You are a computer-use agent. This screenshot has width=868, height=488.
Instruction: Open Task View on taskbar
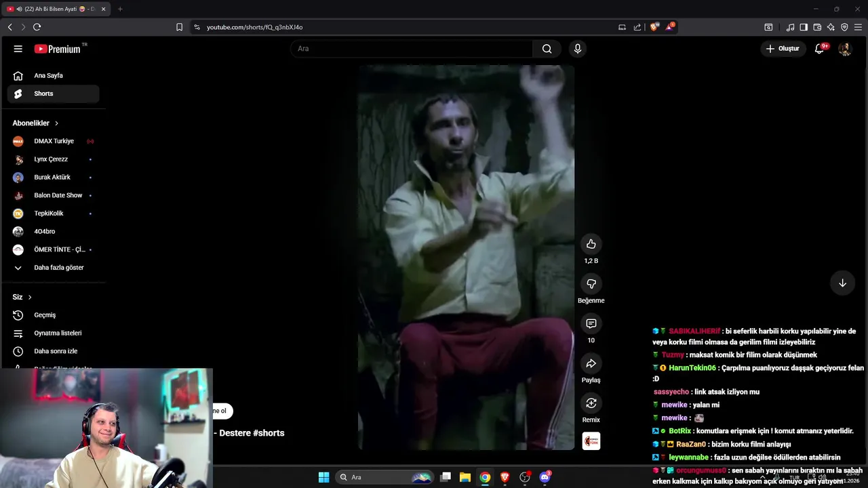coord(446,477)
